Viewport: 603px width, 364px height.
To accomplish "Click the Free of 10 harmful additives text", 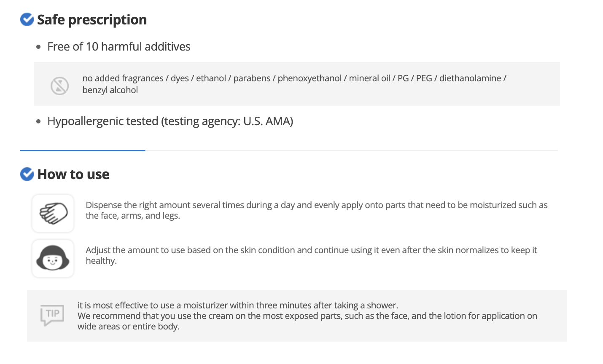I will [x=118, y=46].
